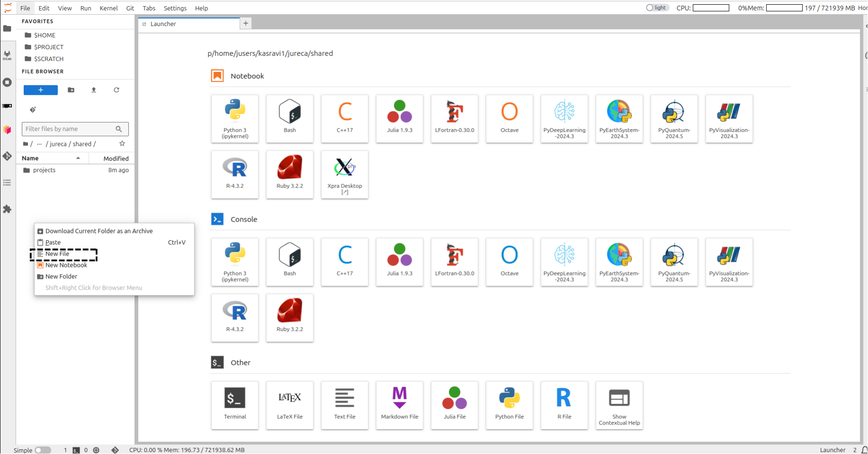
Task: Navigate to the $SCRATCH favorite folder
Action: [48, 59]
